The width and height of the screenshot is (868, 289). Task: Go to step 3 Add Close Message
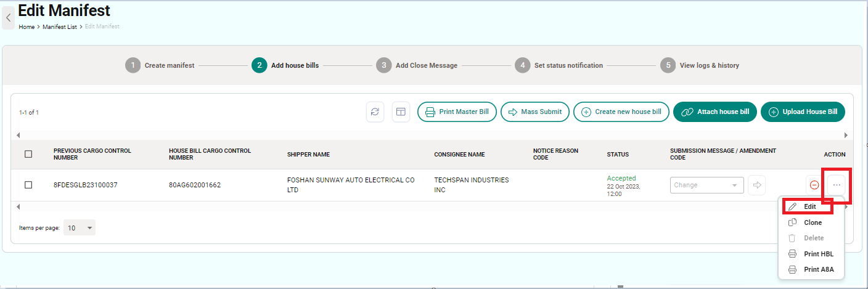point(417,65)
